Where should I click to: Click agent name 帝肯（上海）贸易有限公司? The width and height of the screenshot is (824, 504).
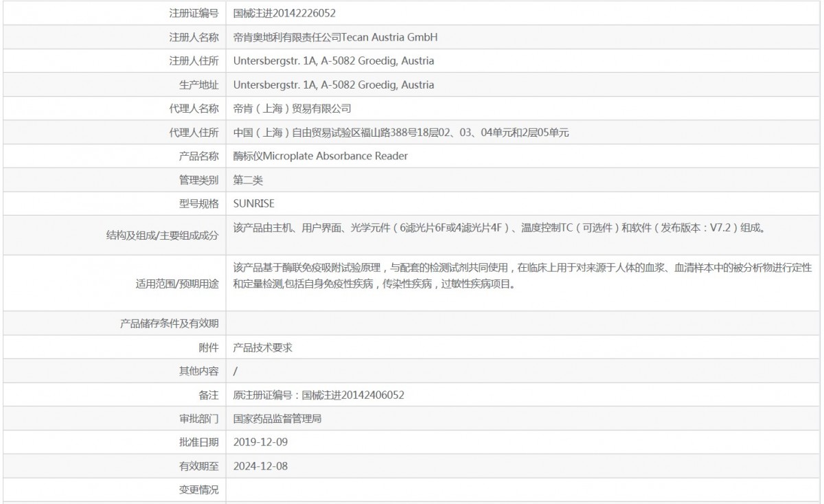tap(293, 108)
